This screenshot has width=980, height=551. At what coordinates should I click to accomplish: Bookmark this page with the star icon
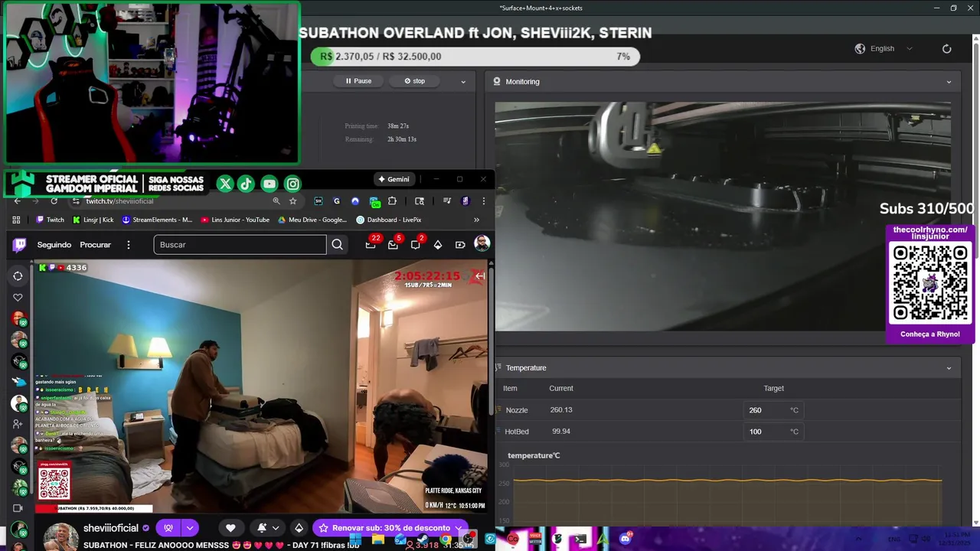(292, 201)
